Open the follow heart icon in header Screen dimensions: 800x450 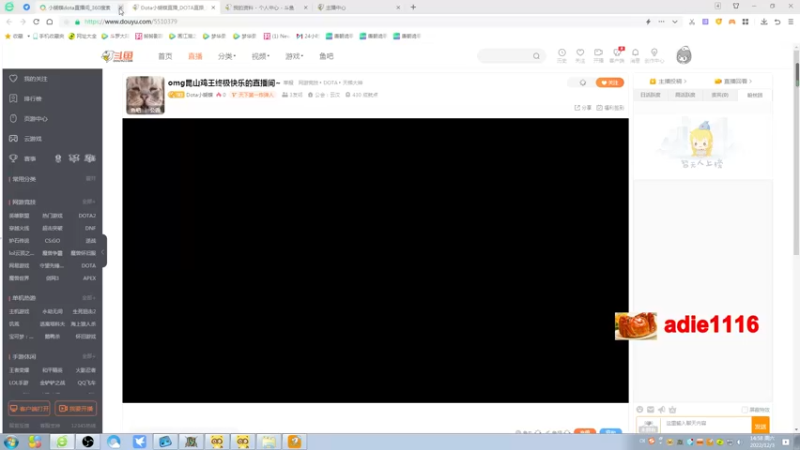tap(580, 53)
